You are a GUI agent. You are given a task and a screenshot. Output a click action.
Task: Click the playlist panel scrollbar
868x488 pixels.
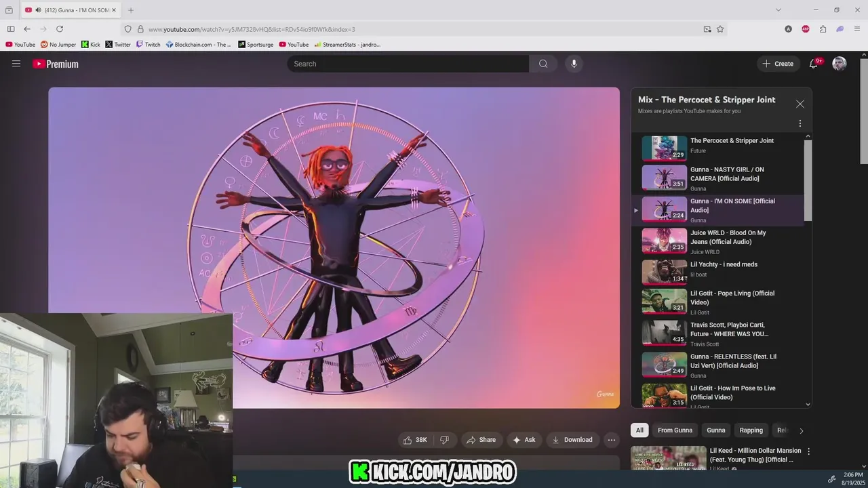(x=808, y=180)
